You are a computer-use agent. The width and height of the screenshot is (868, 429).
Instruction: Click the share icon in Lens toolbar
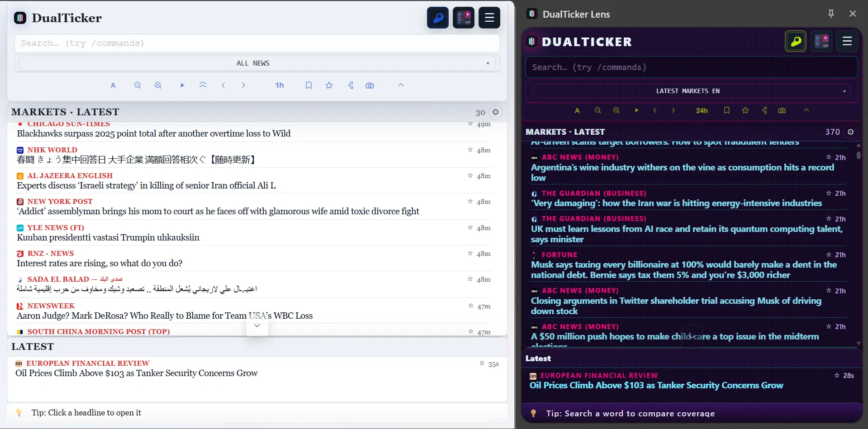pos(765,111)
